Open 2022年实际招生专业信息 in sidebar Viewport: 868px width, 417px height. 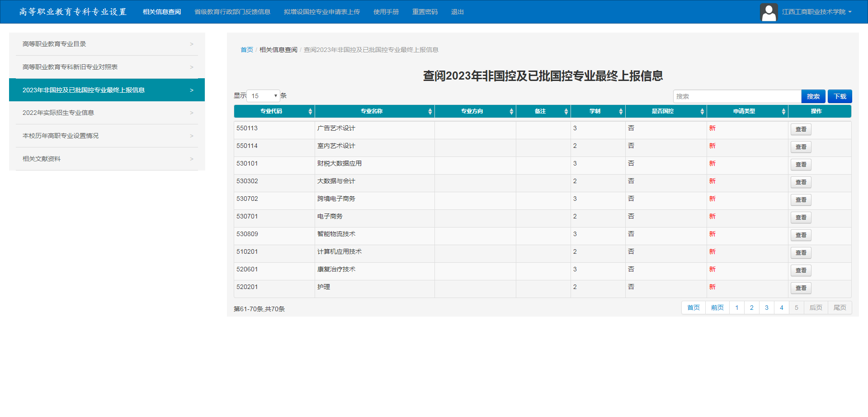[x=107, y=113]
